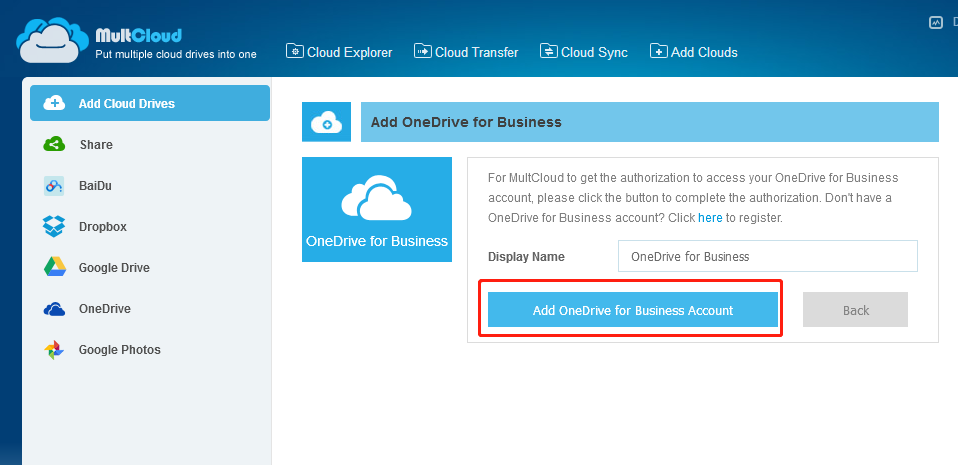The height and width of the screenshot is (465, 958).
Task: Click the Google Photos pinwheel icon
Action: pyautogui.click(x=54, y=350)
